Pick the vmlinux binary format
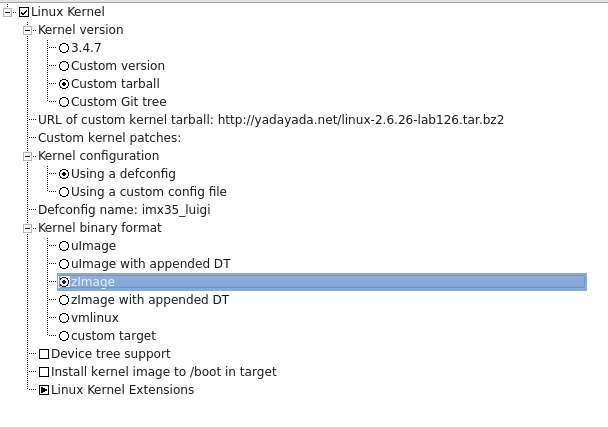Image resolution: width=608 pixels, height=427 pixels. point(64,318)
